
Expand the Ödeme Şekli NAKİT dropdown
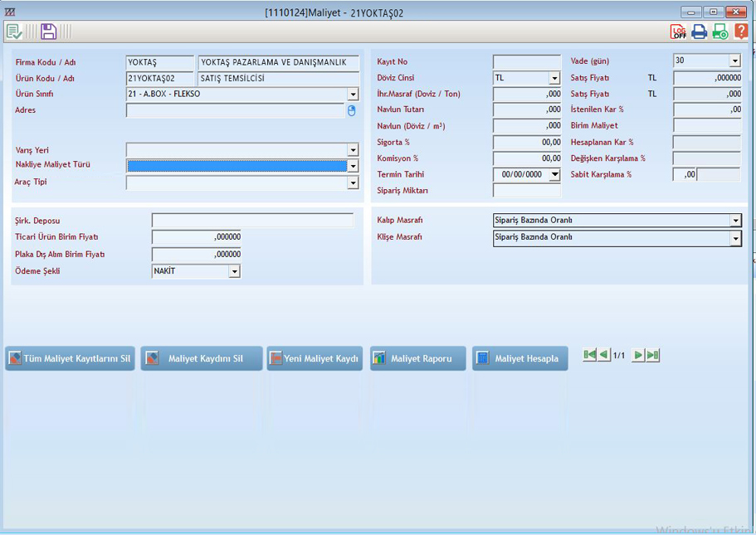234,272
